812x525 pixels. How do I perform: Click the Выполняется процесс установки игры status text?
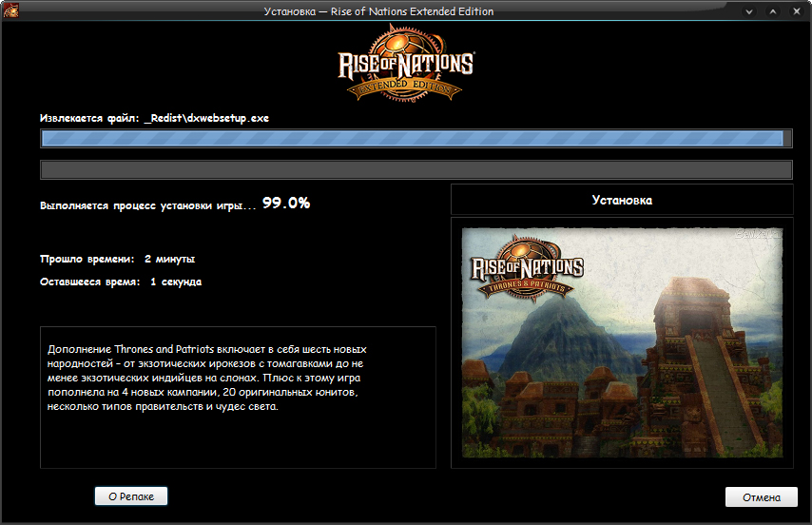pos(148,205)
